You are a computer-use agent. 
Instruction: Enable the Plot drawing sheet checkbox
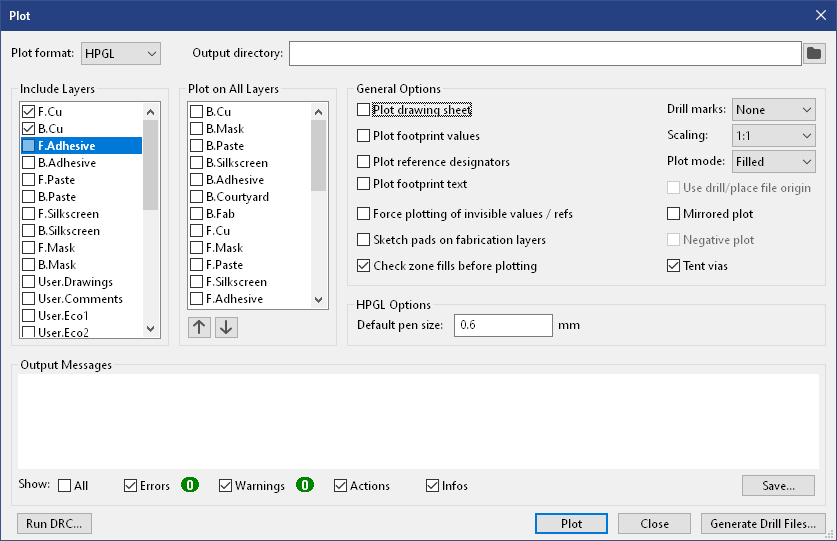click(364, 110)
